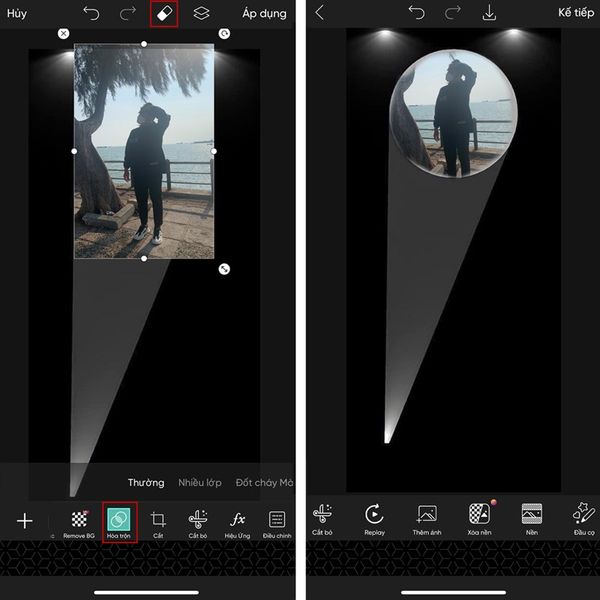Screen dimensions: 600x600
Task: Click the download icon beside Kế tiếp
Action: coord(490,13)
